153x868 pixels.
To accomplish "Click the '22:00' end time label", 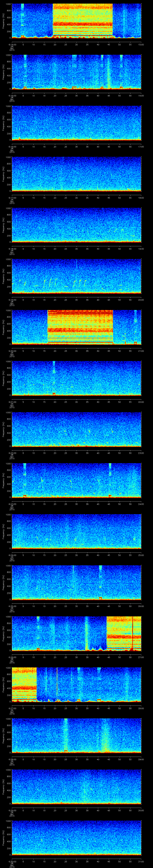I will (141, 402).
